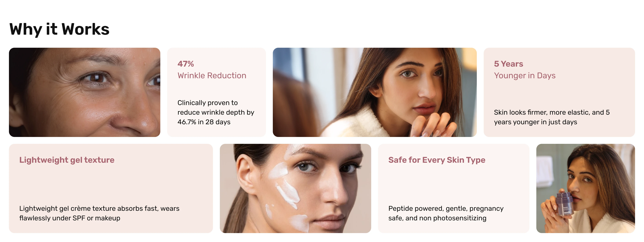Image resolution: width=644 pixels, height=242 pixels.
Task: Click the 'Clinically proven to reduce wrinkle depth' description
Action: pyautogui.click(x=216, y=112)
